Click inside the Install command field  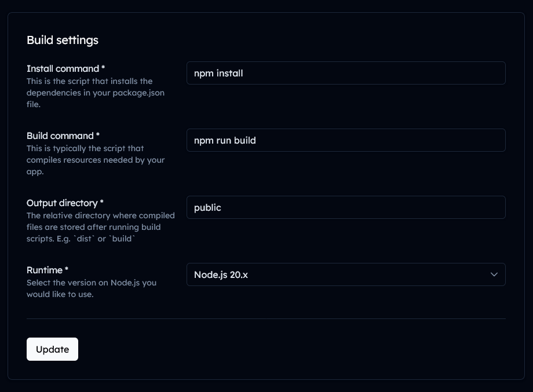pos(346,73)
